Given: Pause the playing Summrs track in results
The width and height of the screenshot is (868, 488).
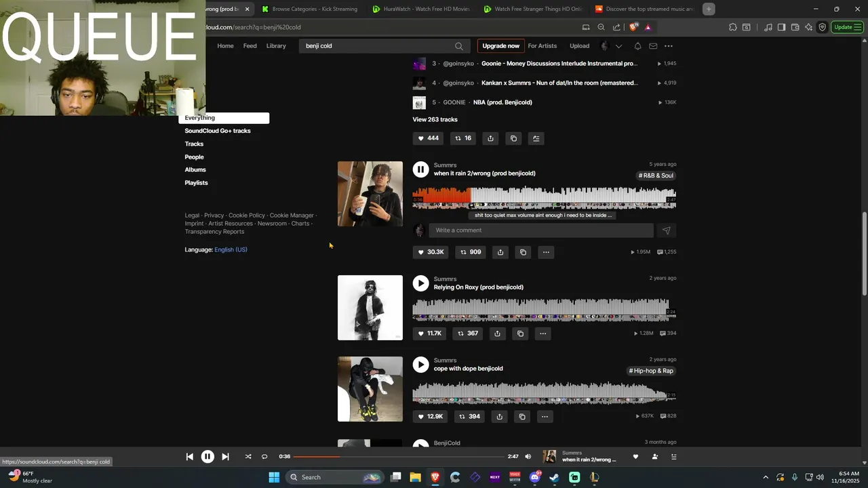Looking at the screenshot, I should pos(420,169).
